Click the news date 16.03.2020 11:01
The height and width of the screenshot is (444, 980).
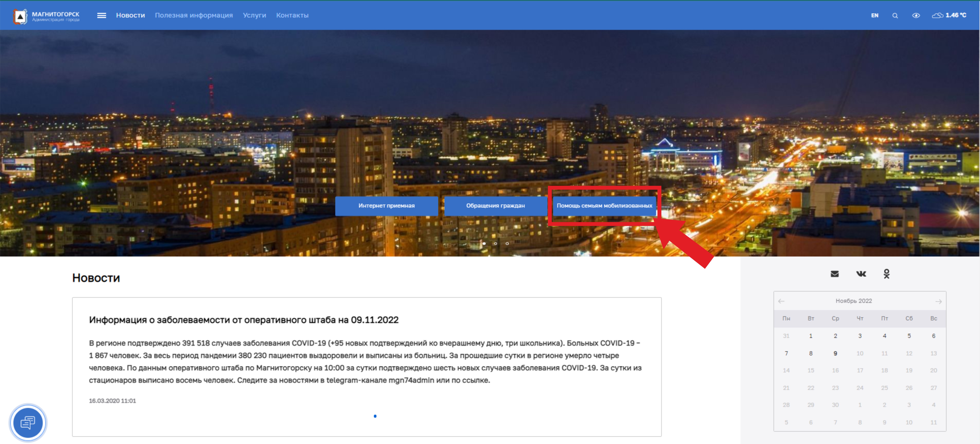click(112, 401)
